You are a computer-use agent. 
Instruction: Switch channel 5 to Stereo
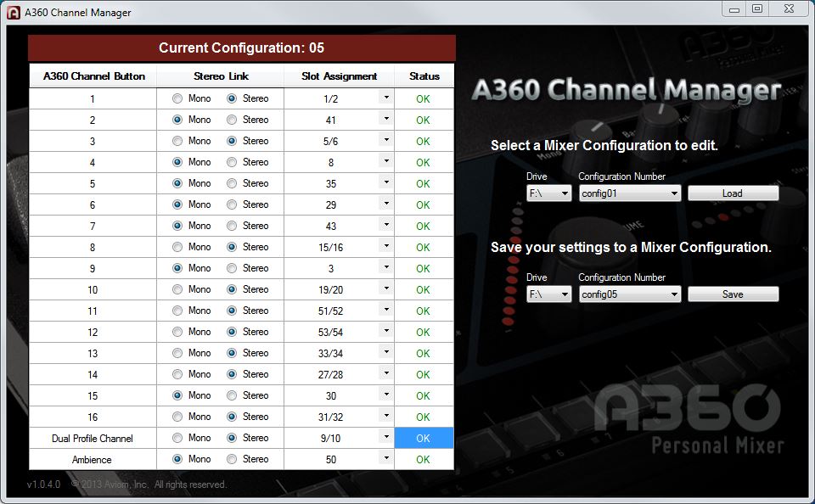pos(232,183)
